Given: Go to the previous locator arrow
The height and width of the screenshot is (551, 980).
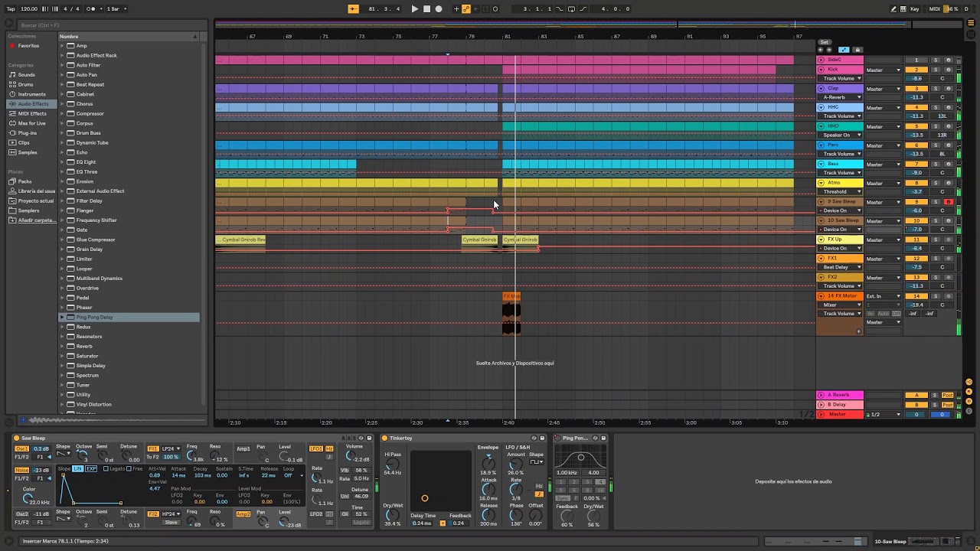Looking at the screenshot, I should [x=822, y=50].
